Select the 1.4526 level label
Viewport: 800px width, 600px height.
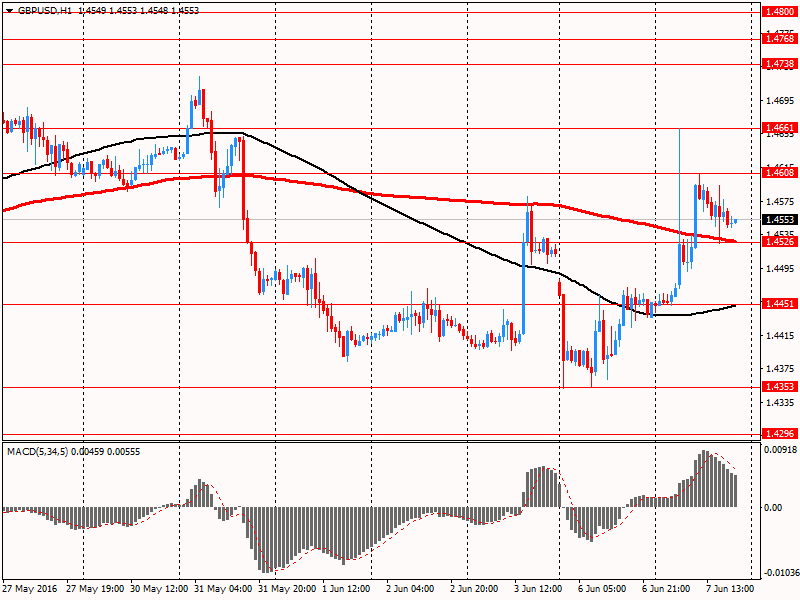click(779, 241)
